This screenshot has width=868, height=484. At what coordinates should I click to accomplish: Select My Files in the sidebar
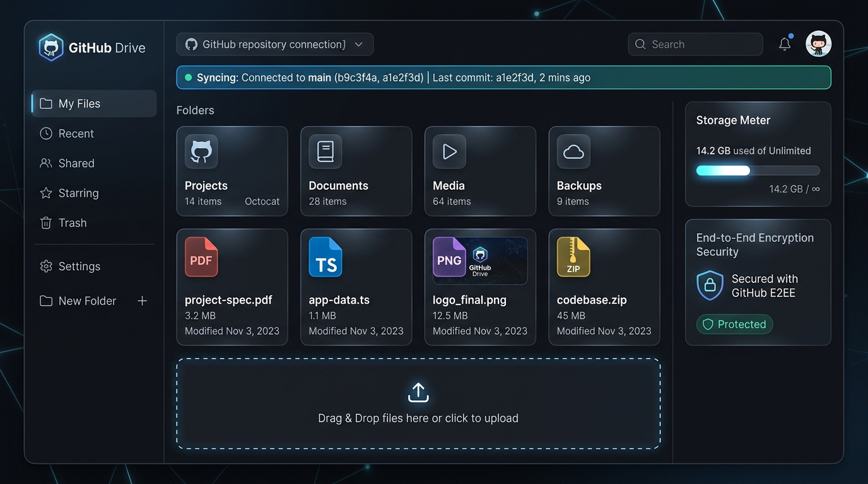tap(94, 103)
